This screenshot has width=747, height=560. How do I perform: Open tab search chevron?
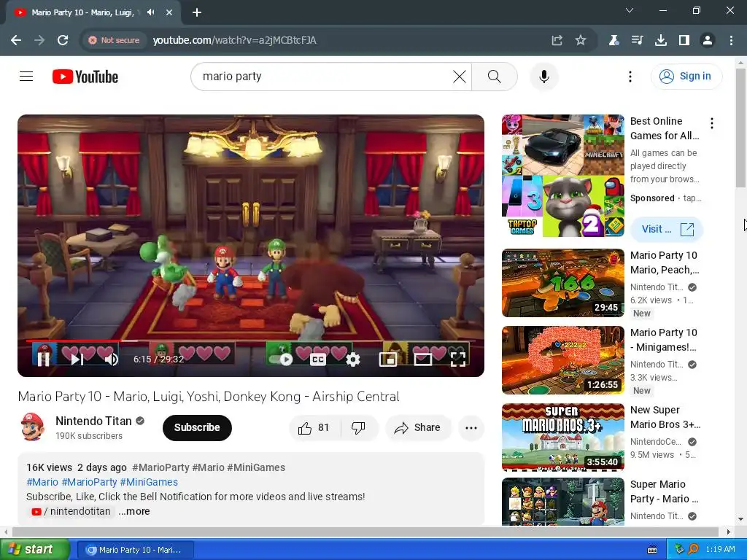pos(630,10)
